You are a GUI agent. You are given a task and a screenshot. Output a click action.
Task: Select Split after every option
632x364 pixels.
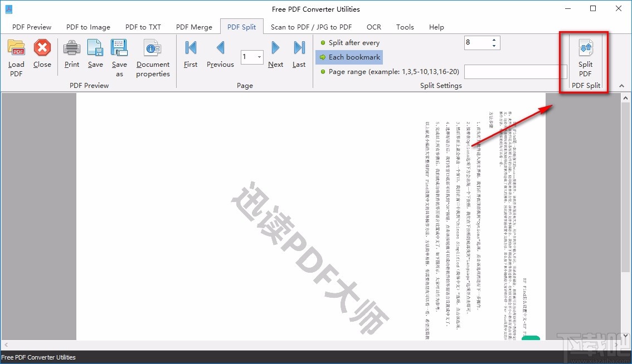350,43
